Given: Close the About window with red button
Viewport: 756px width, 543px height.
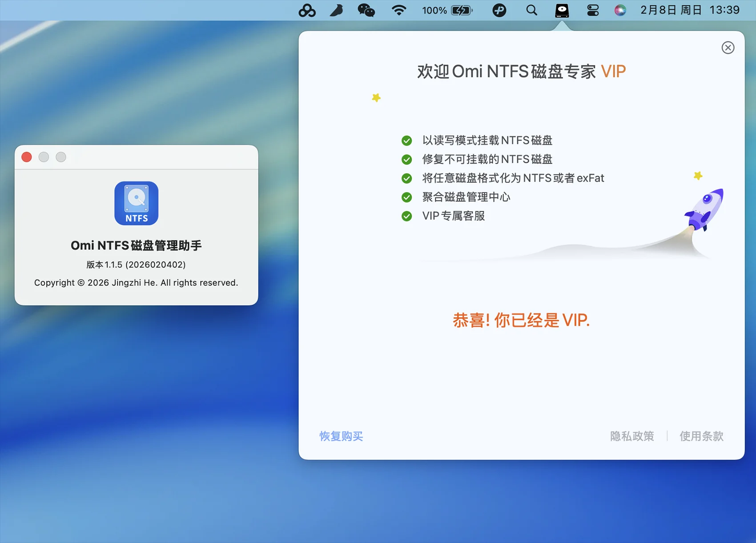Looking at the screenshot, I should point(27,157).
